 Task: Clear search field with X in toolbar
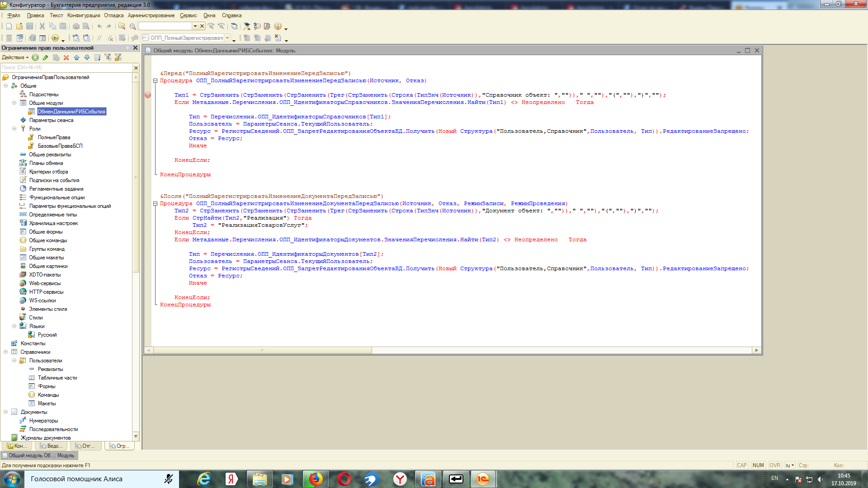click(202, 26)
